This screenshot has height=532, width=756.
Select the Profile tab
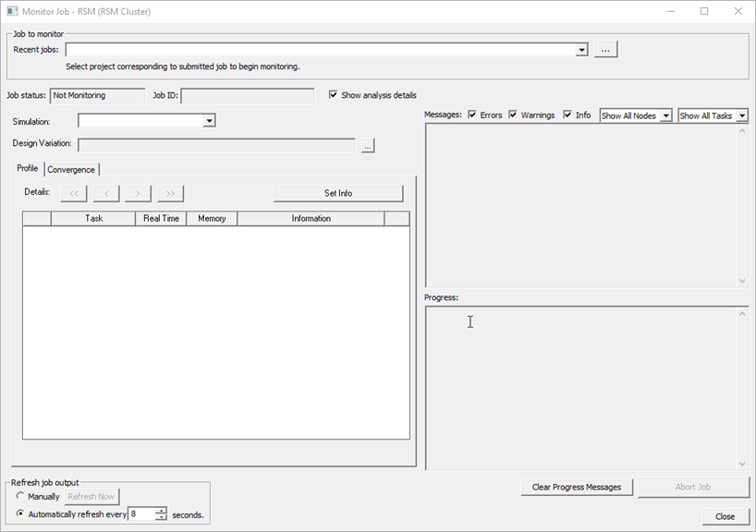click(x=27, y=170)
